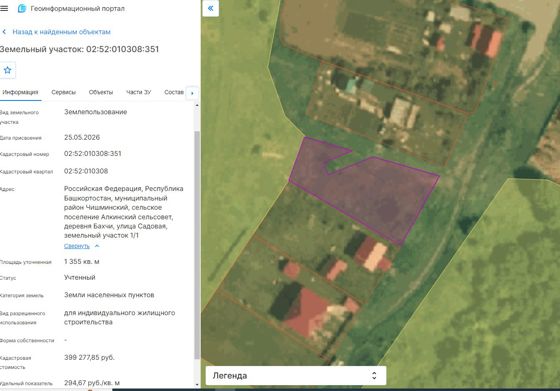Collapse address with Свернуть link
560x391 pixels.
click(77, 246)
